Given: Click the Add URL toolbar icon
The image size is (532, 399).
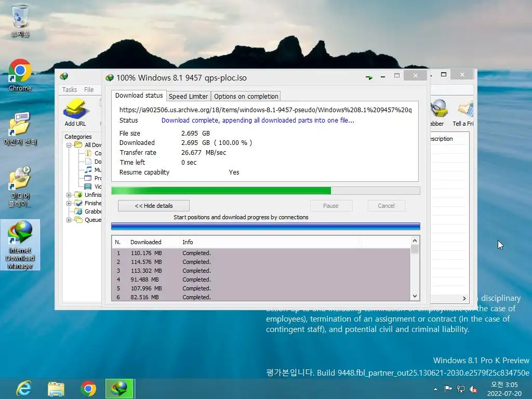Looking at the screenshot, I should point(75,113).
